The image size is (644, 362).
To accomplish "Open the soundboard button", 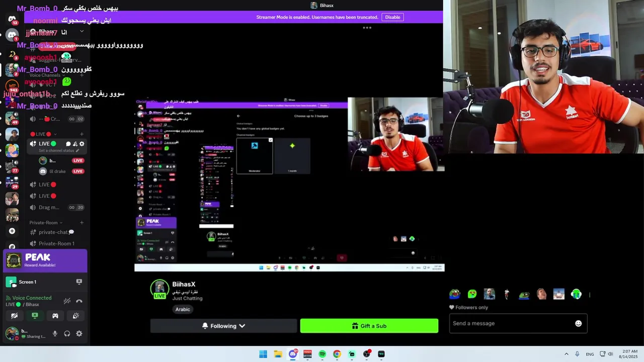I will pos(75,316).
